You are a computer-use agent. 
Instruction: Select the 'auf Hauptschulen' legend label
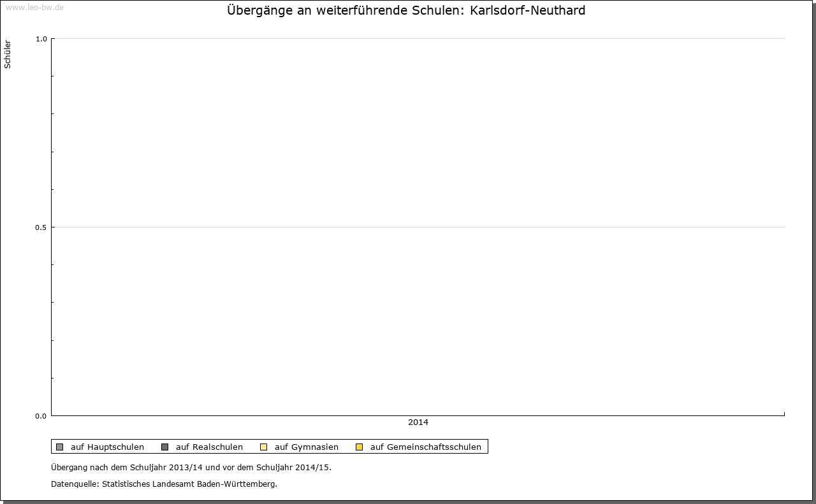[107, 447]
